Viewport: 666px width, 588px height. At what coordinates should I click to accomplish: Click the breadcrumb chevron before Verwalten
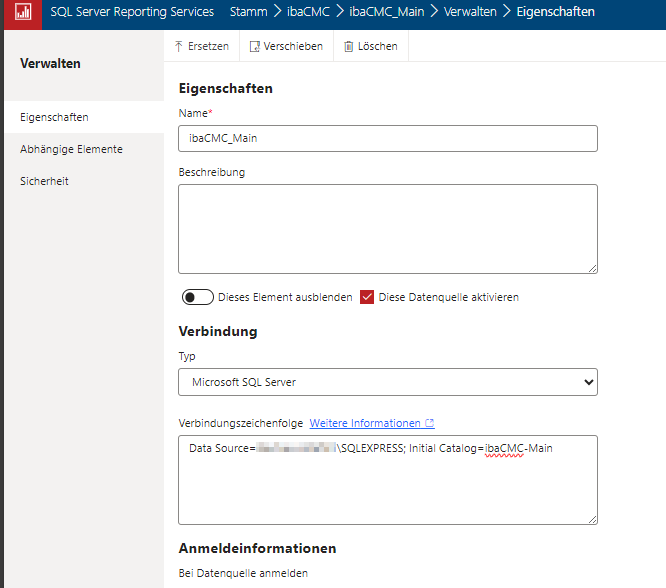pos(435,12)
